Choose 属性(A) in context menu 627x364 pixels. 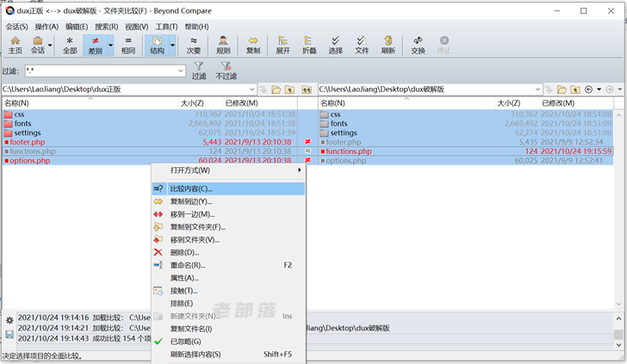pyautogui.click(x=228, y=278)
